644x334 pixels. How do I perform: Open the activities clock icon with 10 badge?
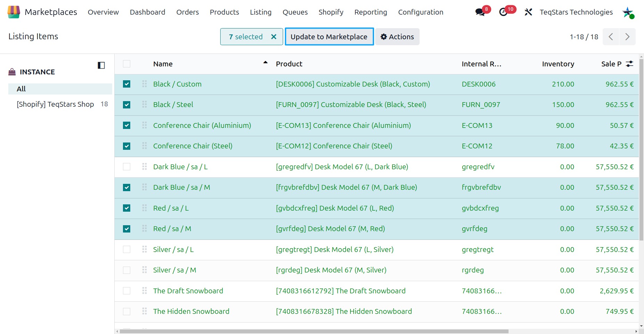[503, 12]
